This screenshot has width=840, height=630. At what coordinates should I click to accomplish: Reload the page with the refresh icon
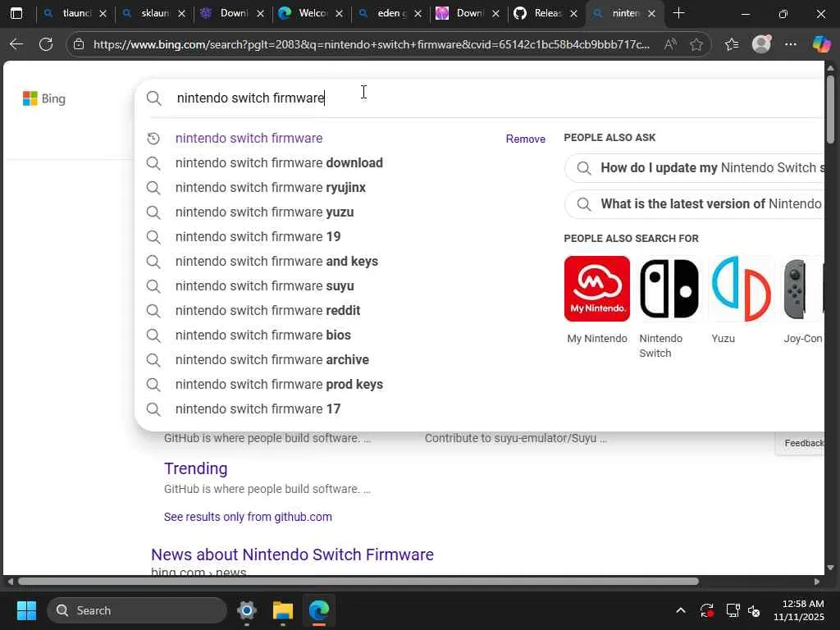(46, 44)
